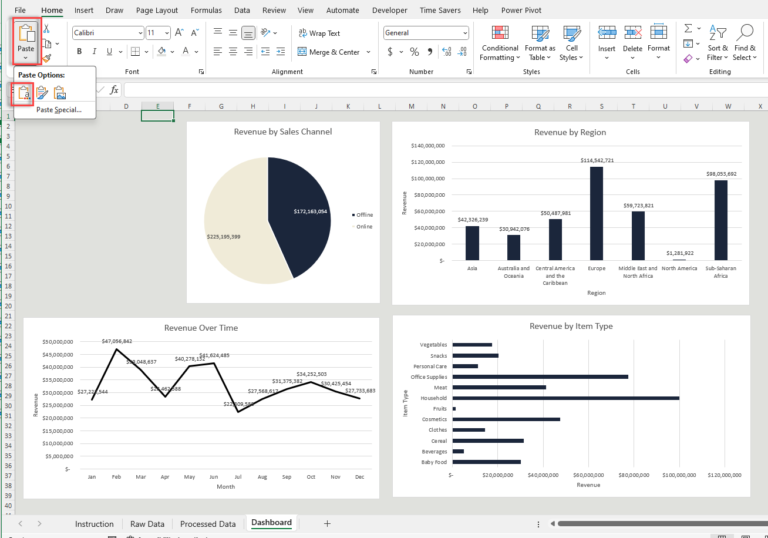Click the Format Painter brush icon
Viewport: 768px width, 538px height.
click(x=47, y=59)
